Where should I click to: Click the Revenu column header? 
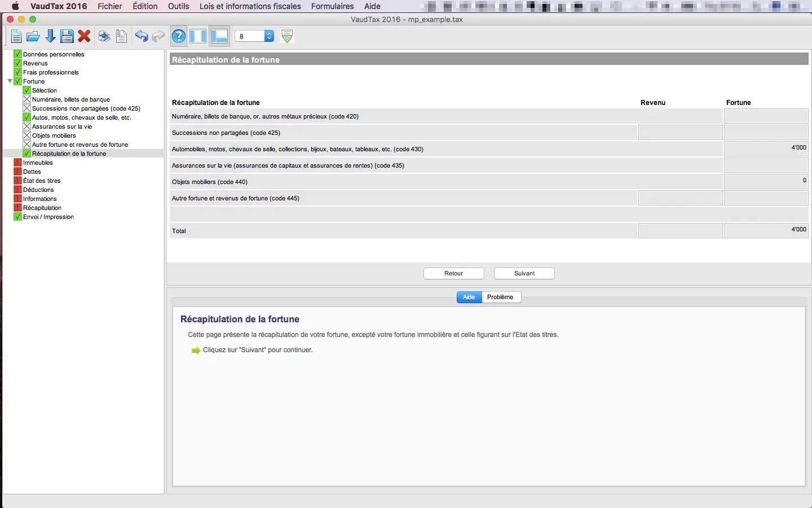coord(653,103)
